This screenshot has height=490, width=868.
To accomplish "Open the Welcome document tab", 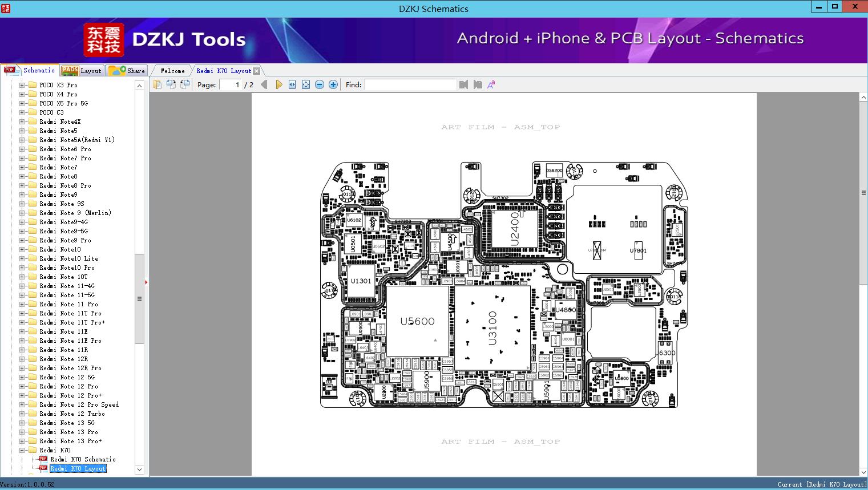I will pos(172,71).
